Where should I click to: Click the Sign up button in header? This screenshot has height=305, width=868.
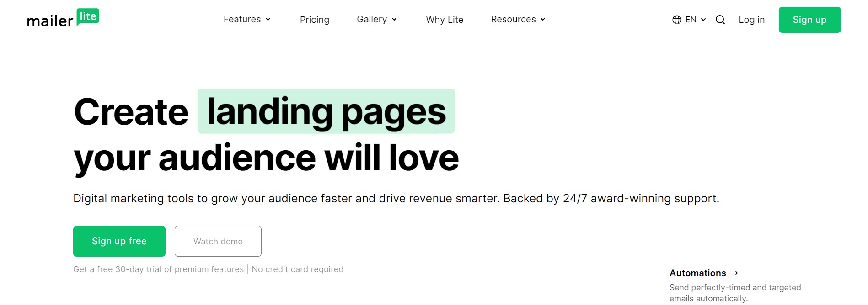click(809, 20)
